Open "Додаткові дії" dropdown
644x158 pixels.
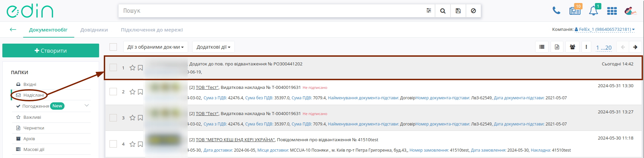213,47
